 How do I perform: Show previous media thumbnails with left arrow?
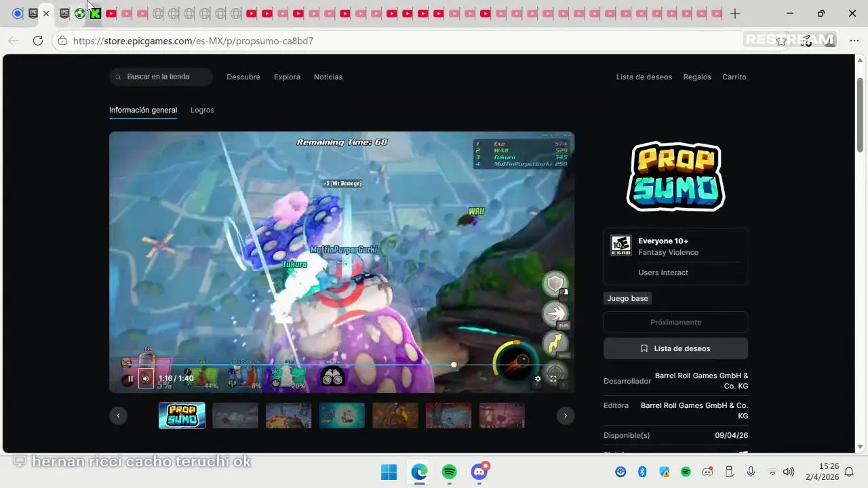coord(119,415)
